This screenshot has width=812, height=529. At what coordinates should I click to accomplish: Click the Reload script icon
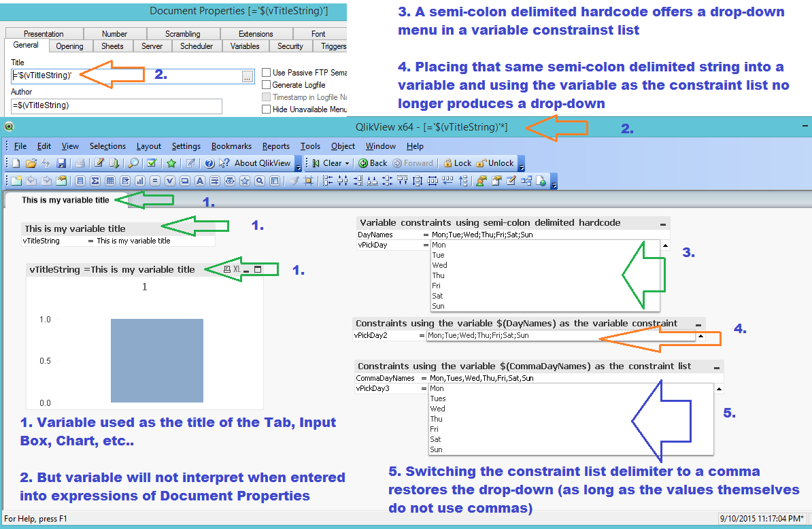pos(114,164)
